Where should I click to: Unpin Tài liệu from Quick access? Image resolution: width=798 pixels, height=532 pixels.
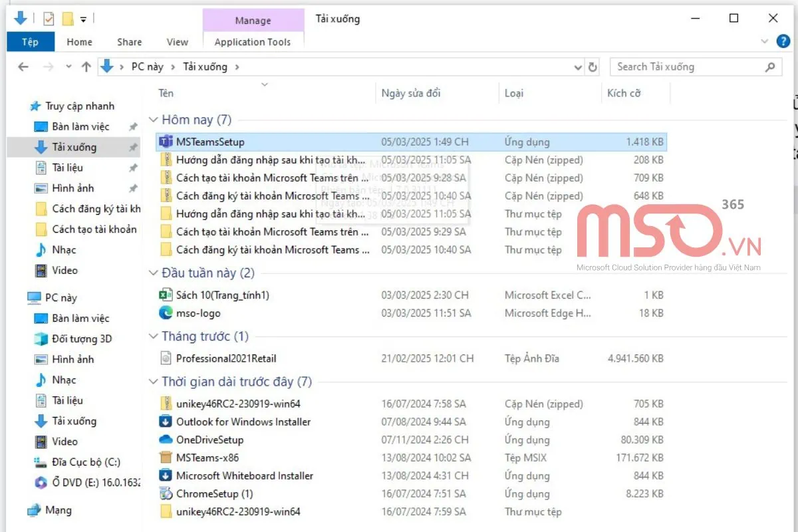click(132, 168)
